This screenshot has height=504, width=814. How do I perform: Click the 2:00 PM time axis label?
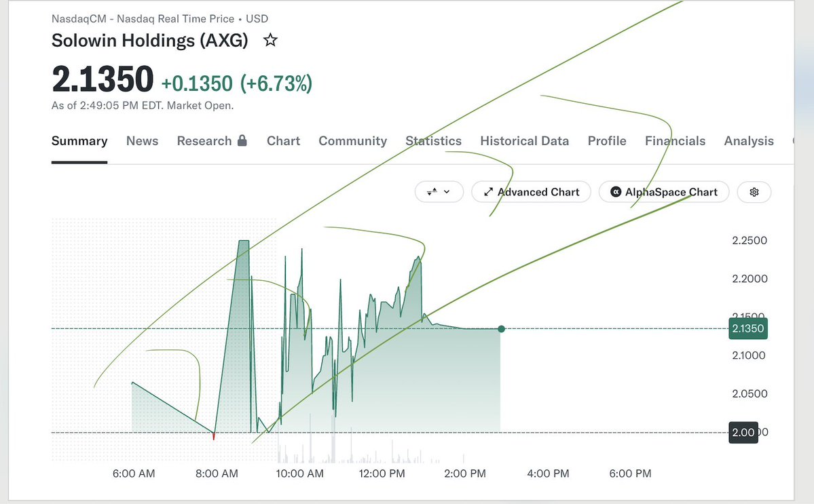click(x=465, y=473)
